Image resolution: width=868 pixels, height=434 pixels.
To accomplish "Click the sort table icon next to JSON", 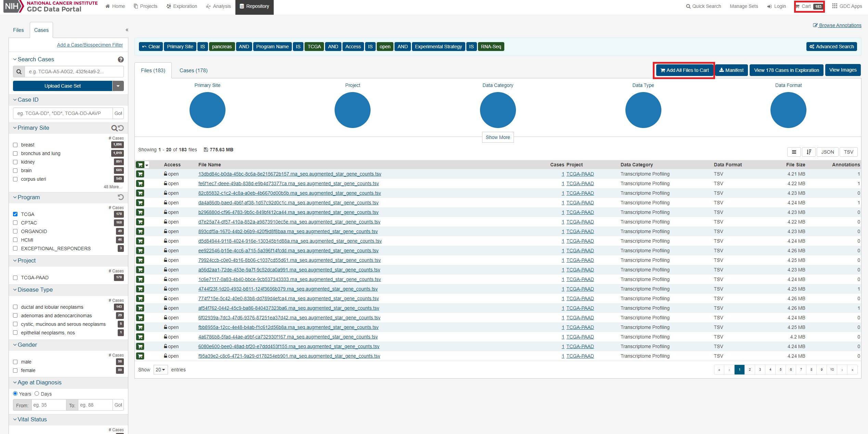I will click(x=809, y=152).
